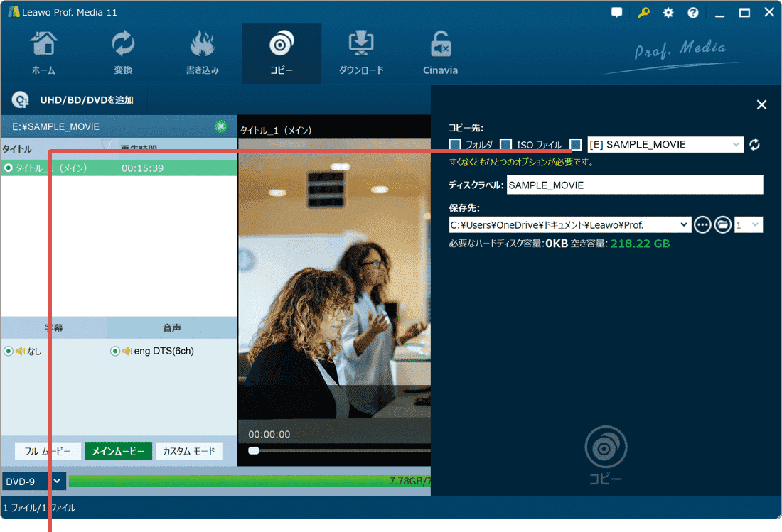Open the Burn (書き込み) module
The image size is (782, 532).
tap(203, 53)
